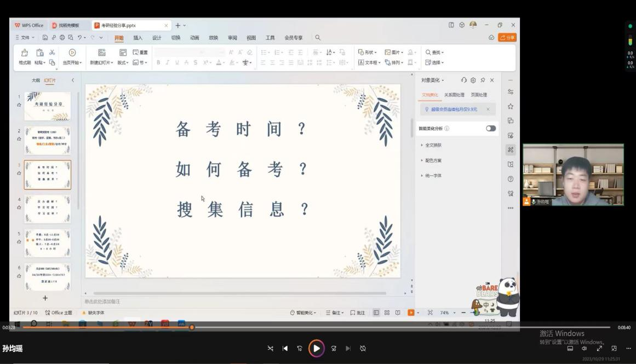Click the orange 分享 share button

click(507, 38)
